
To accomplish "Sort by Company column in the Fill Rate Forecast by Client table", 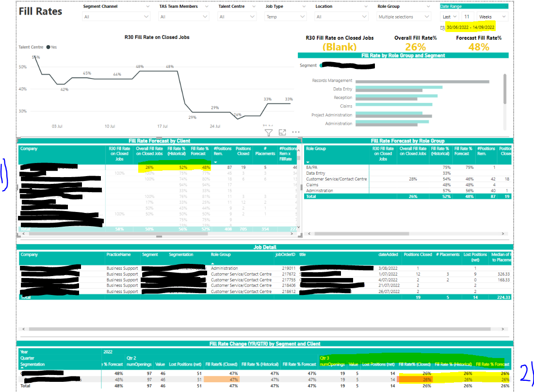I will click(29, 149).
